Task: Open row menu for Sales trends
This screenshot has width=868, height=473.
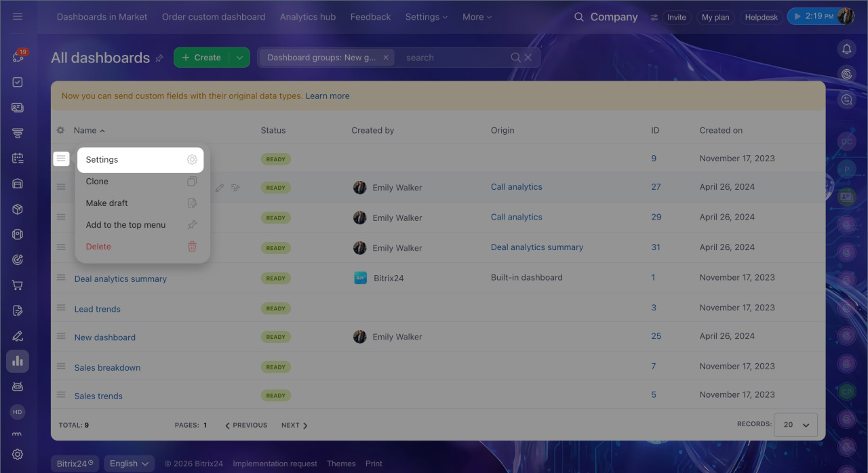Action: click(x=61, y=394)
